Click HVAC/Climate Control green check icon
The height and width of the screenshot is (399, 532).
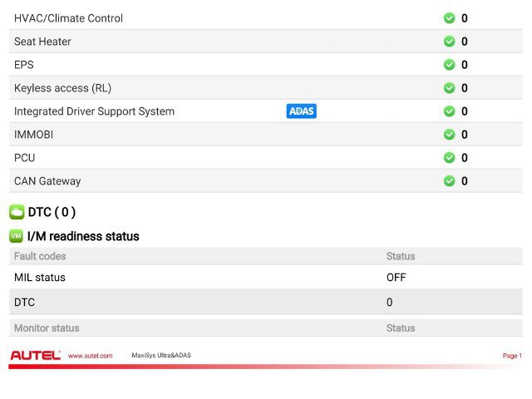coord(449,18)
